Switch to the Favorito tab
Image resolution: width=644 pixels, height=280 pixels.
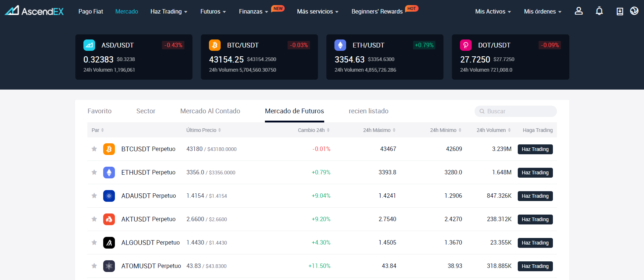tap(100, 111)
